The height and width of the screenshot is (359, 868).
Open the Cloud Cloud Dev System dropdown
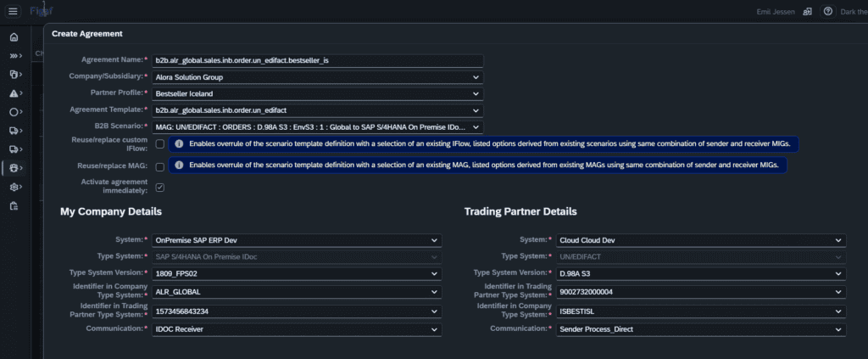tap(701, 240)
